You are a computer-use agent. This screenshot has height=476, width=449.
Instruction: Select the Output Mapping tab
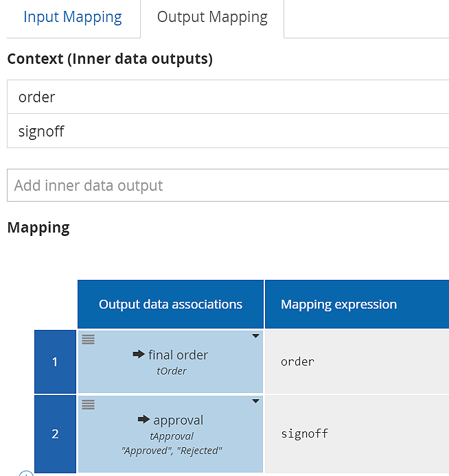point(212,17)
